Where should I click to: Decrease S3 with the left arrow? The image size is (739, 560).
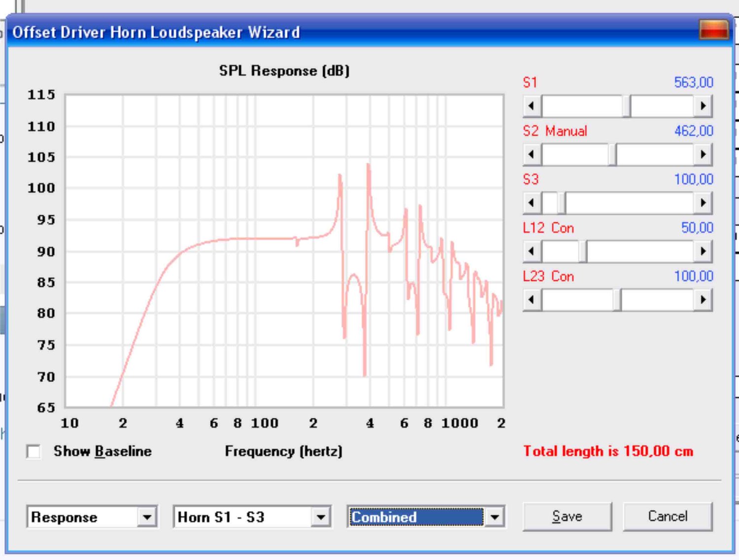[x=532, y=203]
